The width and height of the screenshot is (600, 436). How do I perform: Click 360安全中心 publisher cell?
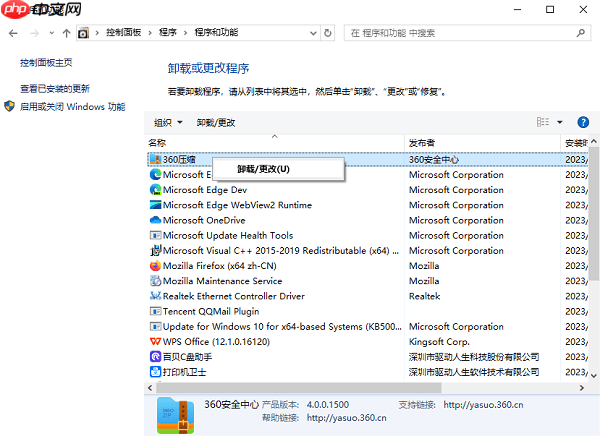(x=434, y=159)
